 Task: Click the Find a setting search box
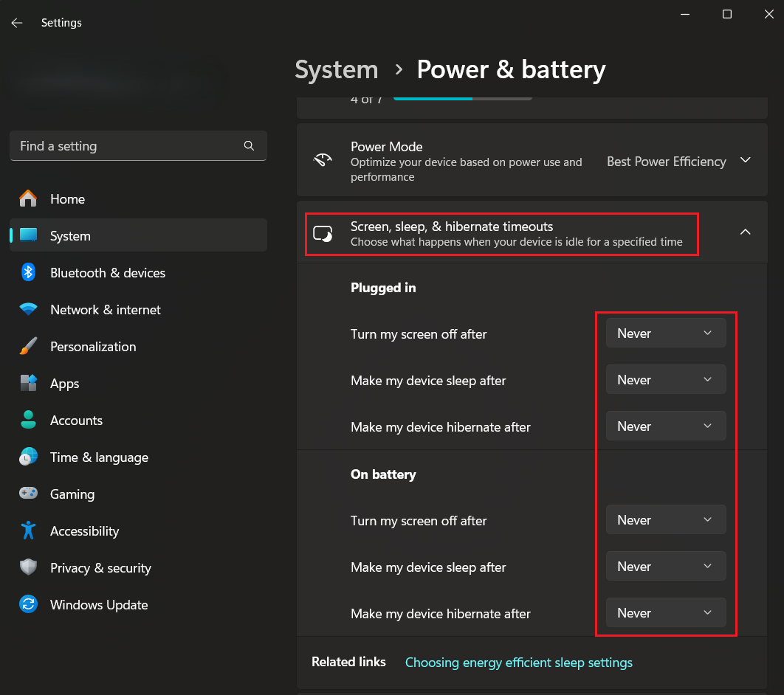tap(125, 146)
